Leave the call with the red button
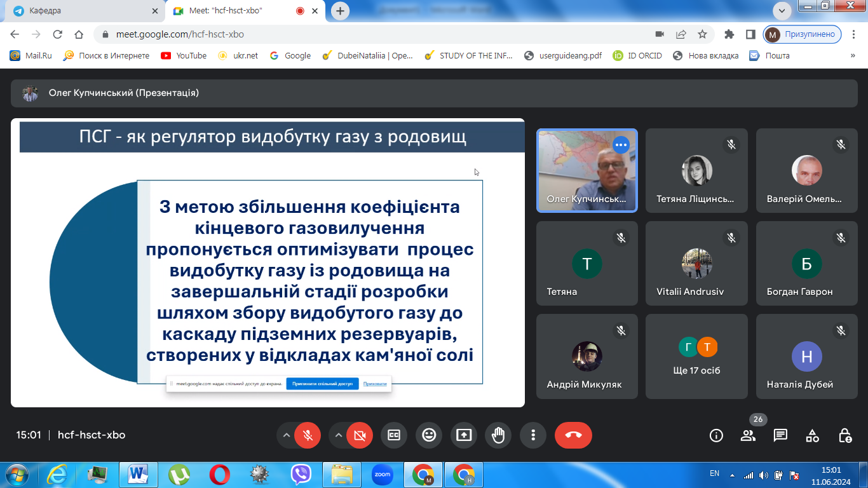The height and width of the screenshot is (488, 868). point(573,435)
